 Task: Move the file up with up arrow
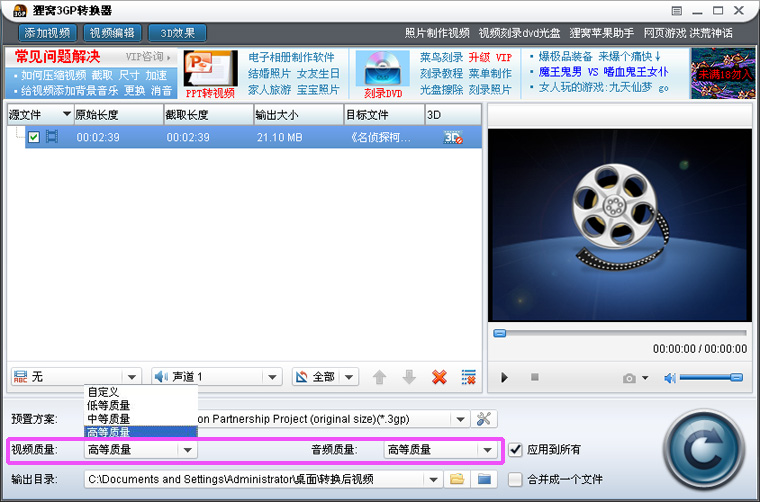click(x=380, y=377)
